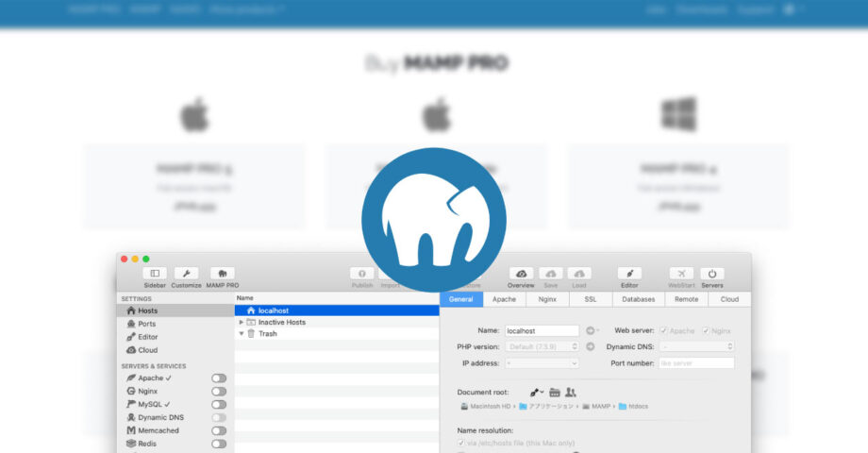This screenshot has width=868, height=453.
Task: Toggle the Nginx server switch
Action: point(219,392)
